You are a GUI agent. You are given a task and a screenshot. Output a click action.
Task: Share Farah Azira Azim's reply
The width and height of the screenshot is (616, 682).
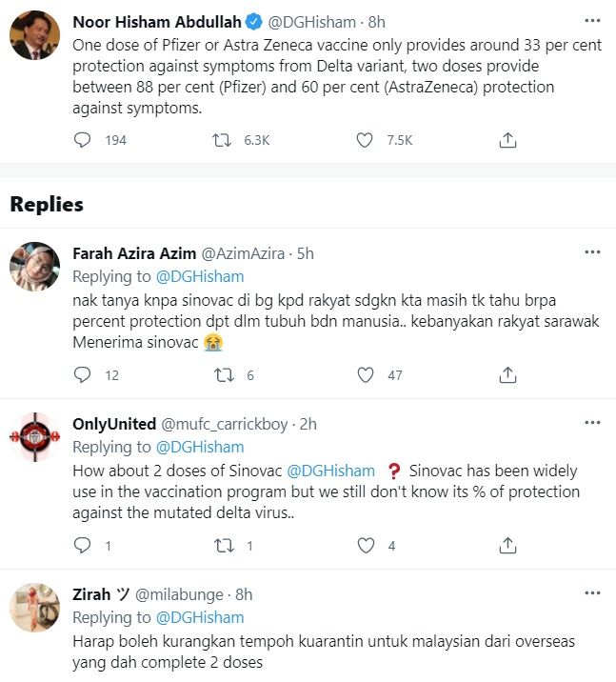click(508, 375)
